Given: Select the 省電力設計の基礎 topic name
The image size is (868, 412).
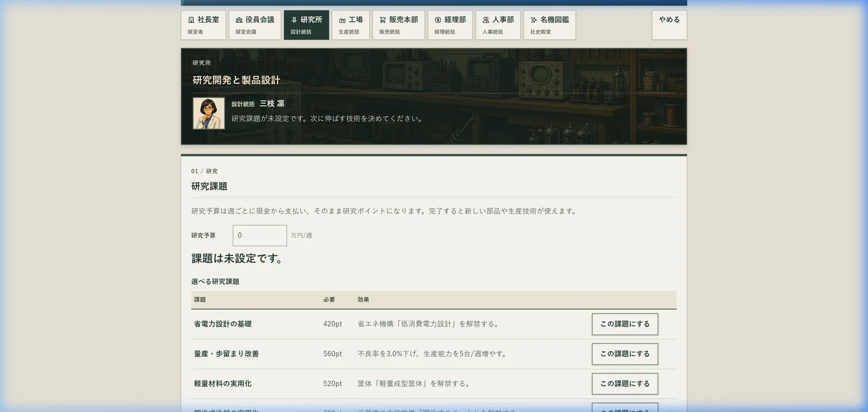Looking at the screenshot, I should tap(223, 324).
